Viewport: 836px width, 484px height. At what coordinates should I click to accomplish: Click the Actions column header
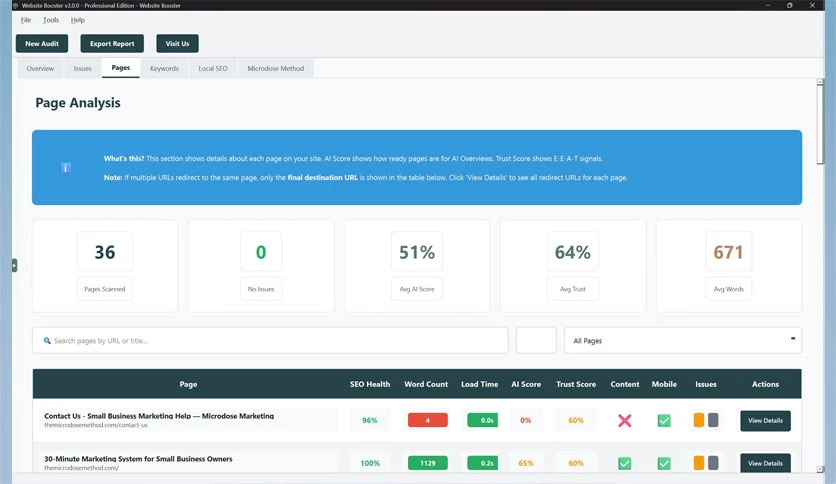coord(765,384)
